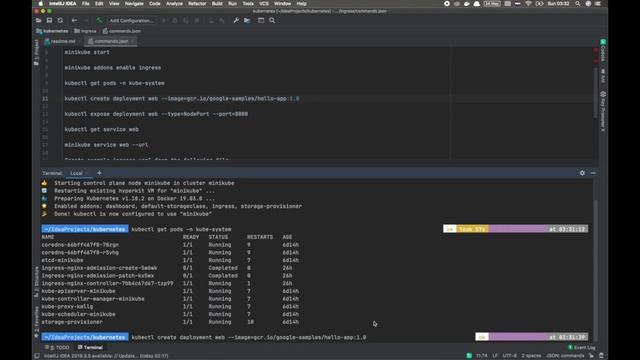Click the cursor position 11:74 indicator
The width and height of the screenshot is (640, 360).
482,356
